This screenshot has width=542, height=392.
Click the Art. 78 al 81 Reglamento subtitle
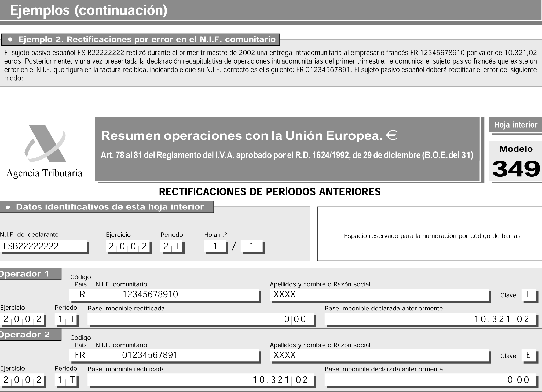pos(287,155)
